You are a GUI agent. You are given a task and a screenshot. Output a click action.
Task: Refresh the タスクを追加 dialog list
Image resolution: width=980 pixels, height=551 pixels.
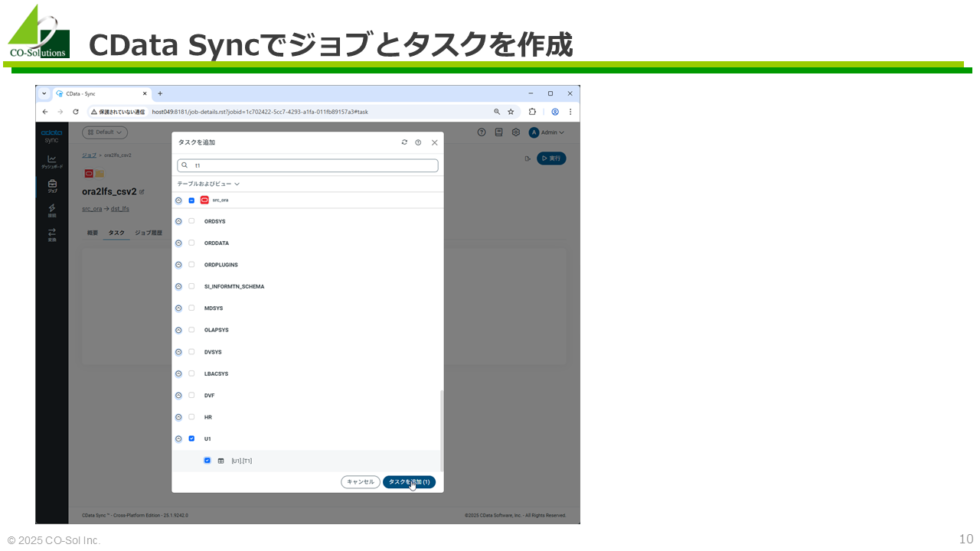tap(404, 142)
